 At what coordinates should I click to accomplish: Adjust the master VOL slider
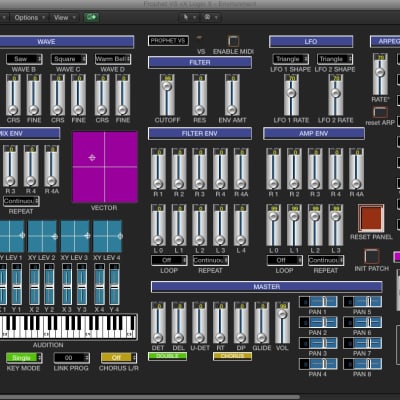282,323
